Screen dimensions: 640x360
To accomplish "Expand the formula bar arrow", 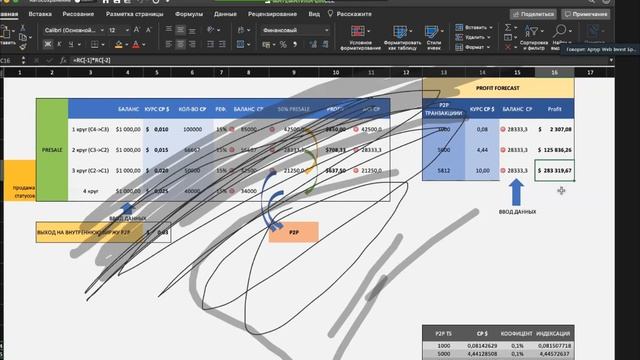I will coord(611,60).
